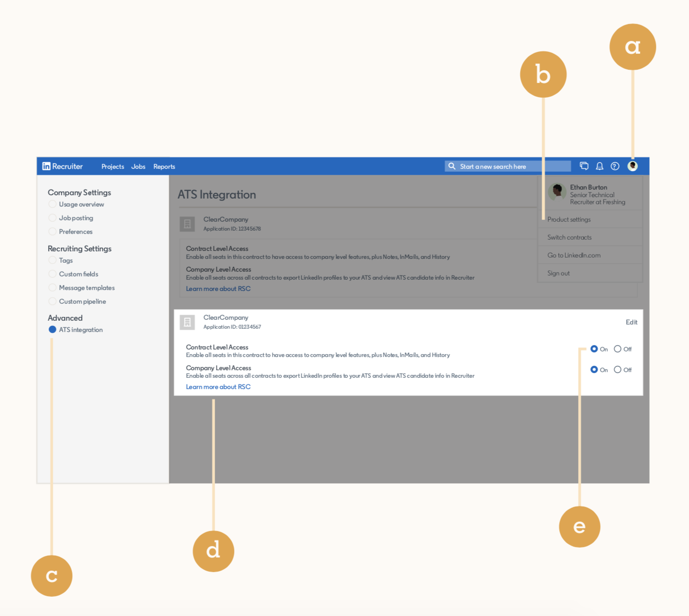Screen dimensions: 689x616
Task: Click the white-card ClearCompany building icon
Action: 187,322
